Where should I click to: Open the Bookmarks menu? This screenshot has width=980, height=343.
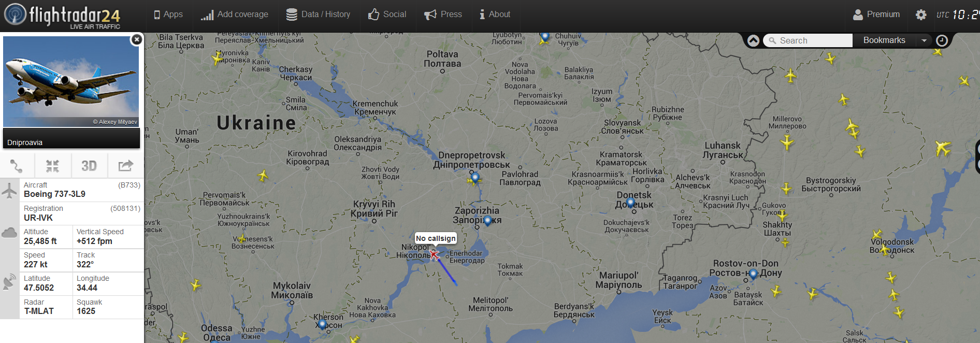pos(884,40)
